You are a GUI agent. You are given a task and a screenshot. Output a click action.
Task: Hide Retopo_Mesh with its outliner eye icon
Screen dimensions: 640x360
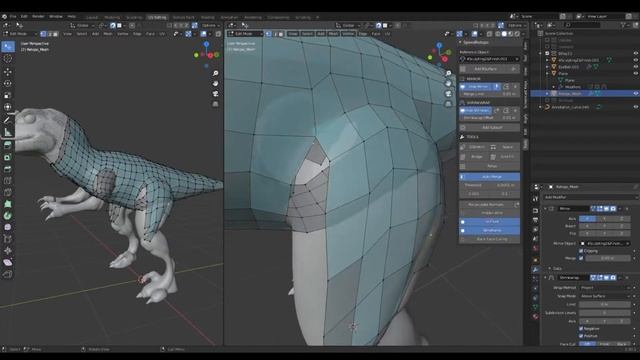pyautogui.click(x=636, y=93)
